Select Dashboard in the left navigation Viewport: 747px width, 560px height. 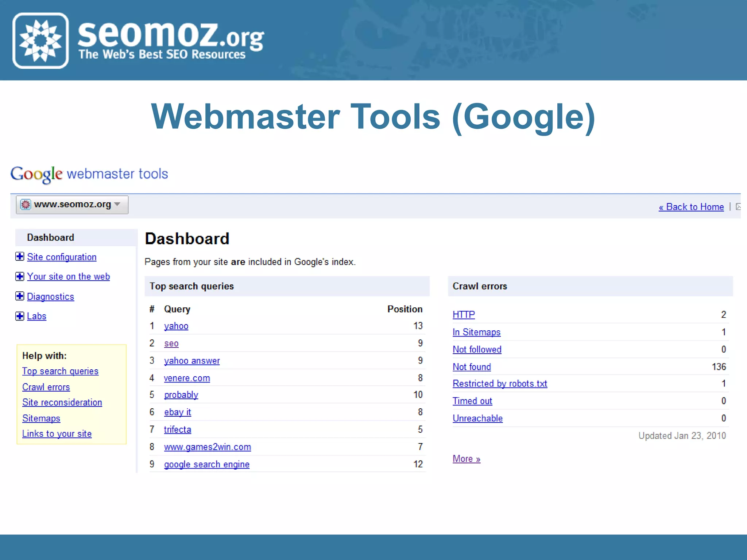coord(51,238)
